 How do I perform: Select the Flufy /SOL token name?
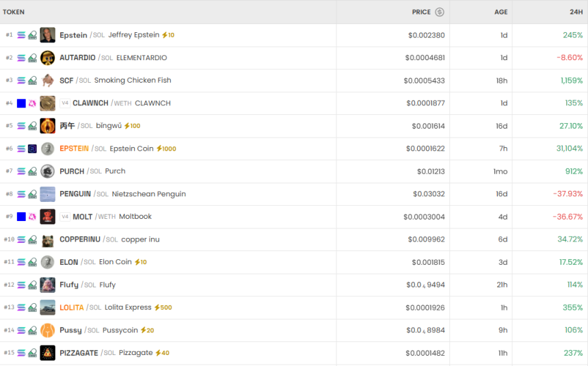coord(69,285)
